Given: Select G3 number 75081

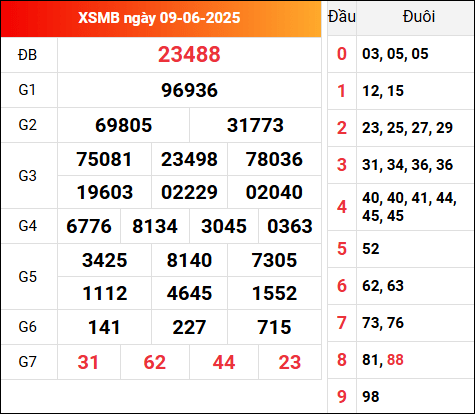Looking at the screenshot, I should tap(104, 159).
